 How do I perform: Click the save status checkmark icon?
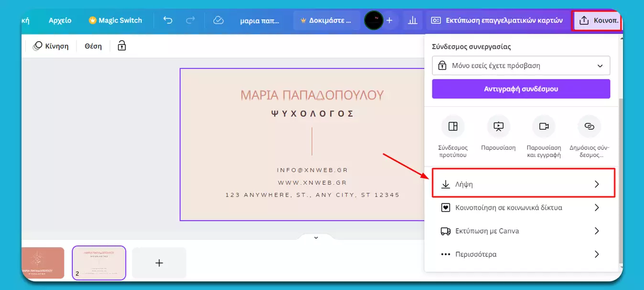coord(218,20)
